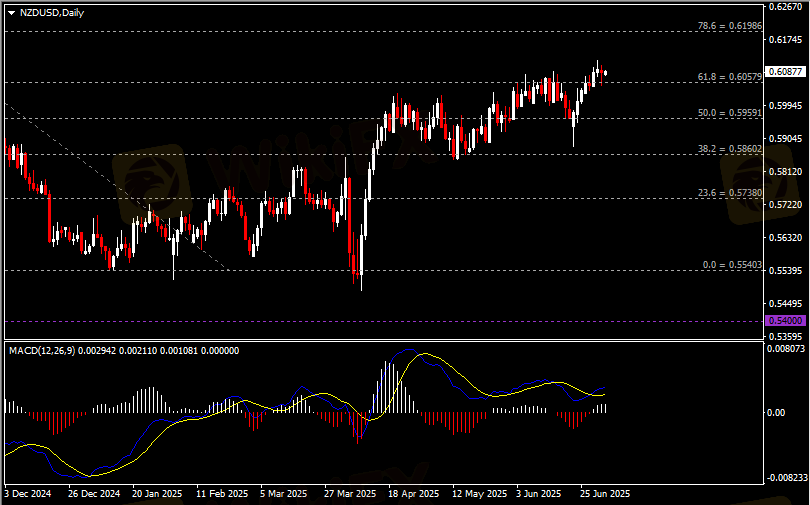This screenshot has width=810, height=505.
Task: Click the 0.62670 price axis value
Action: [x=785, y=7]
